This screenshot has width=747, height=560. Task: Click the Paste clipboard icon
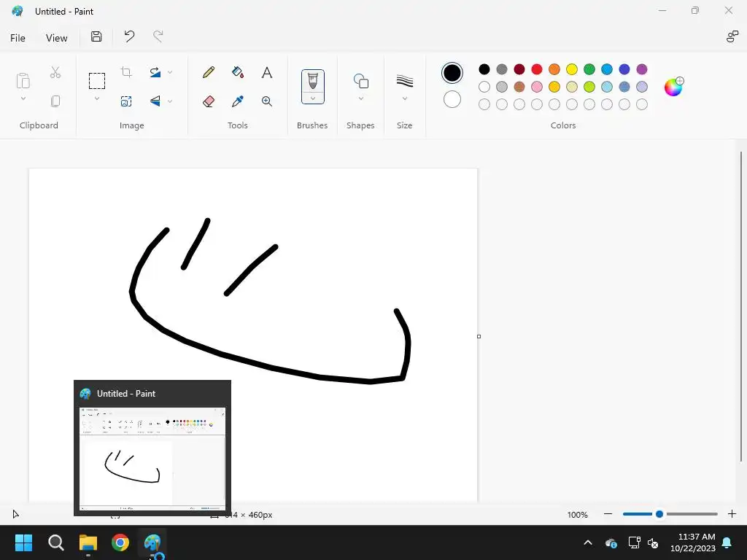tap(23, 81)
